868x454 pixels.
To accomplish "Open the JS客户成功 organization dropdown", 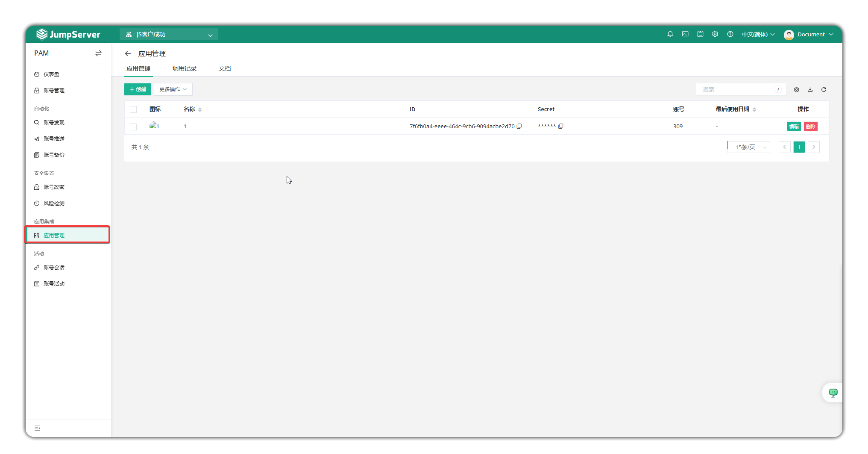I will (x=169, y=35).
